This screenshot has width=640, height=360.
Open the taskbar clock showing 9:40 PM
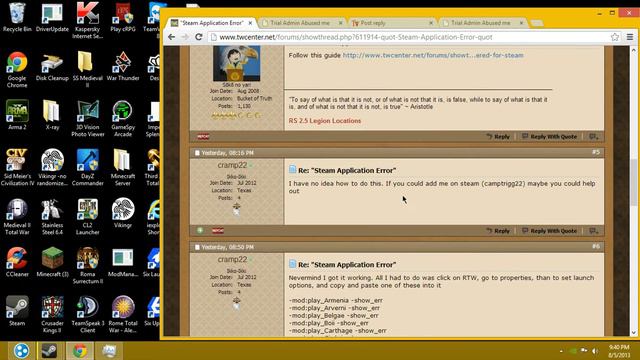pos(619,351)
